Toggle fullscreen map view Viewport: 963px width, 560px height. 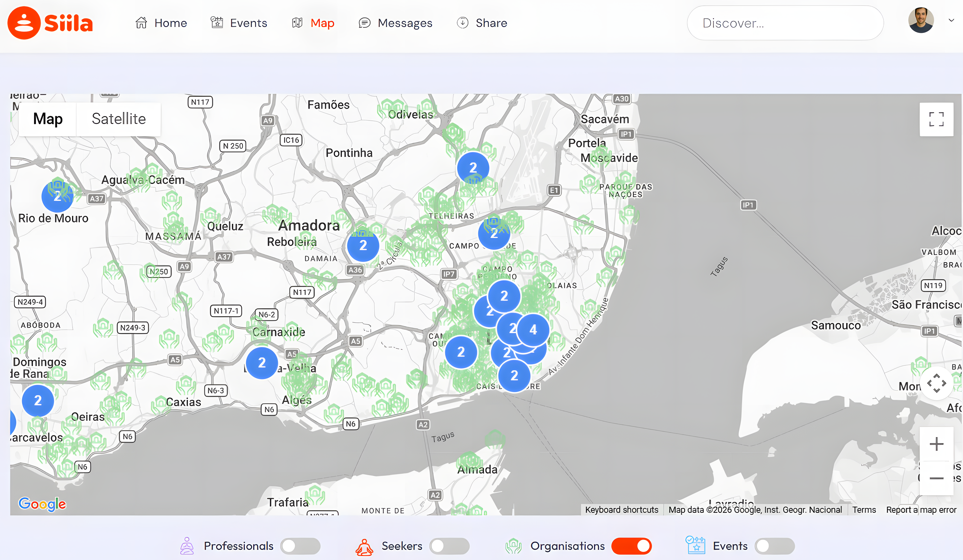point(936,119)
